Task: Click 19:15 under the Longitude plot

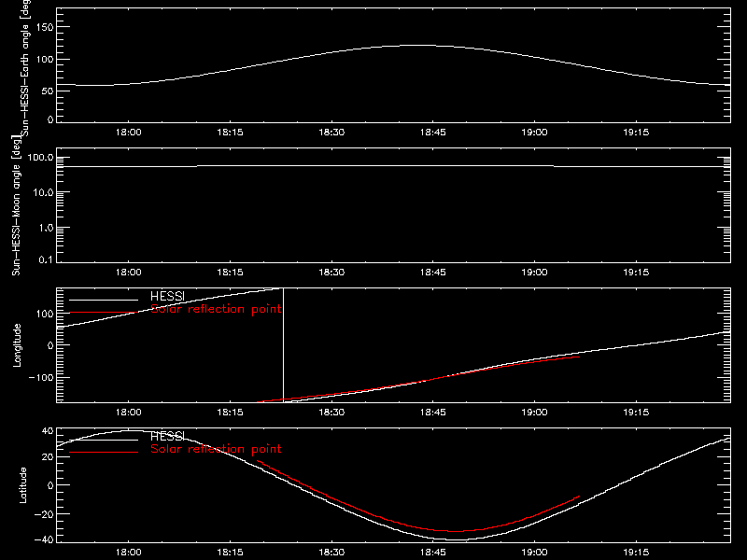Action: pyautogui.click(x=636, y=413)
